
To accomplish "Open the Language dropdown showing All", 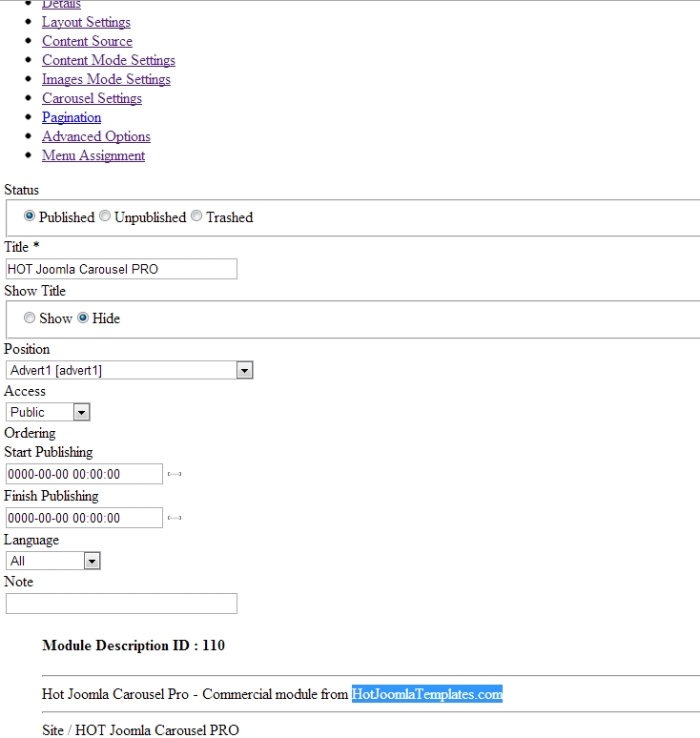I will [x=52, y=561].
